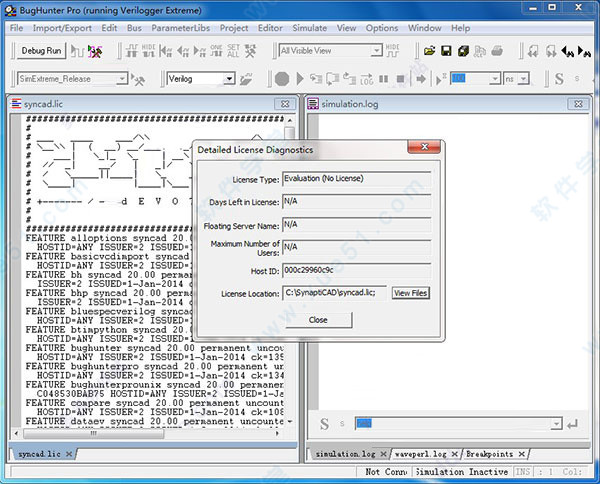Click the Host ID field in the dialog
Screen dimensions: 600x484
click(357, 270)
